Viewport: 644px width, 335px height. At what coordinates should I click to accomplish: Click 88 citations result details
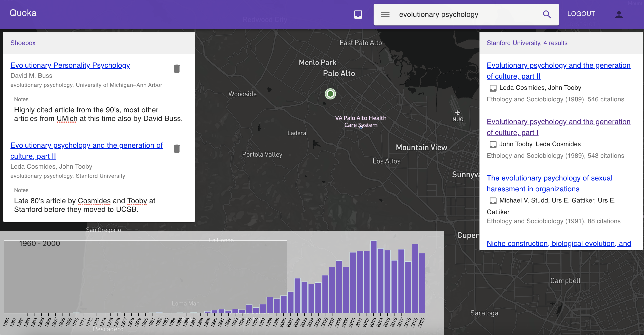pyautogui.click(x=554, y=221)
